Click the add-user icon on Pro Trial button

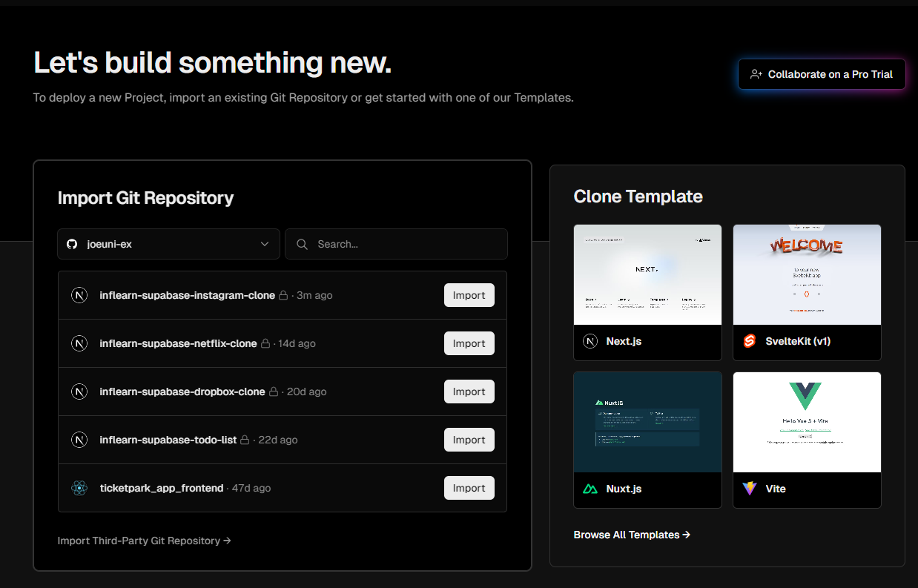(756, 74)
